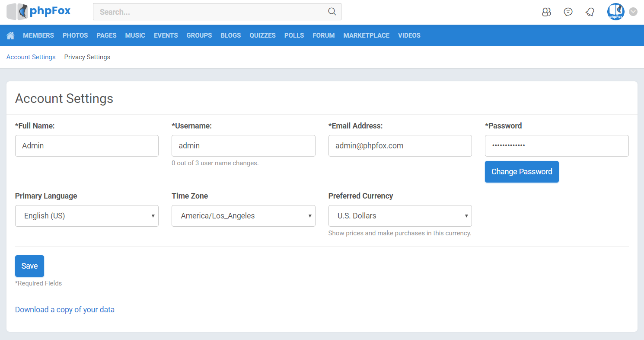The image size is (644, 340).
Task: Click into the Full Name field
Action: pos(86,146)
